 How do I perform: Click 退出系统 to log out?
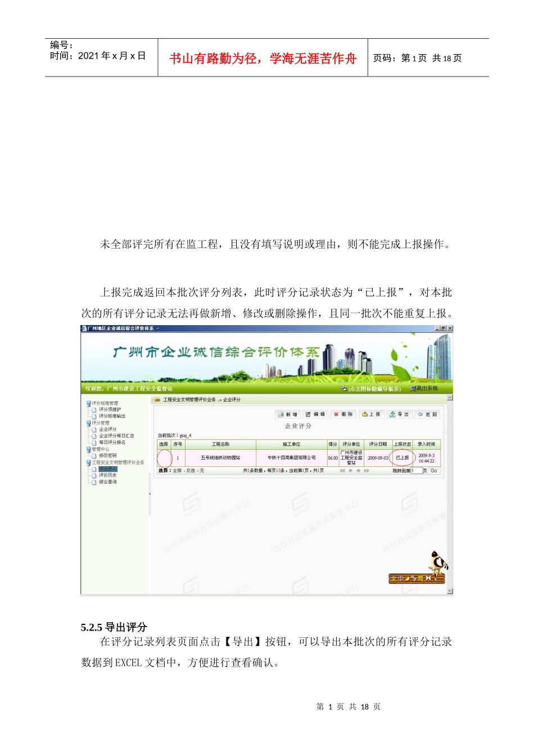[424, 389]
